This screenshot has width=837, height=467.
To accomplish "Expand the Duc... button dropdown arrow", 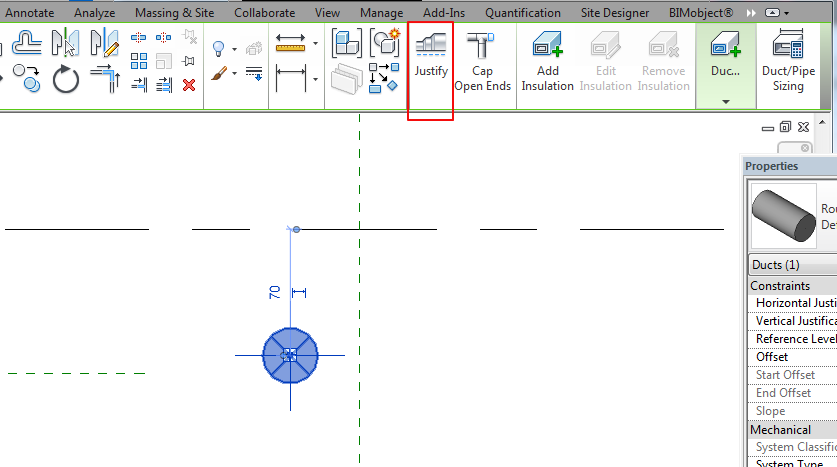I will point(725,101).
